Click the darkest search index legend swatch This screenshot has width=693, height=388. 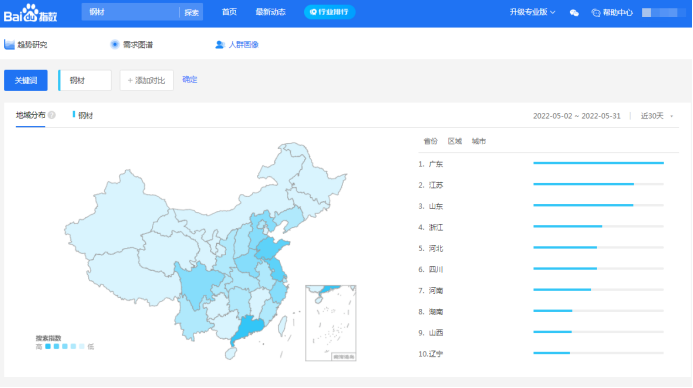point(48,346)
